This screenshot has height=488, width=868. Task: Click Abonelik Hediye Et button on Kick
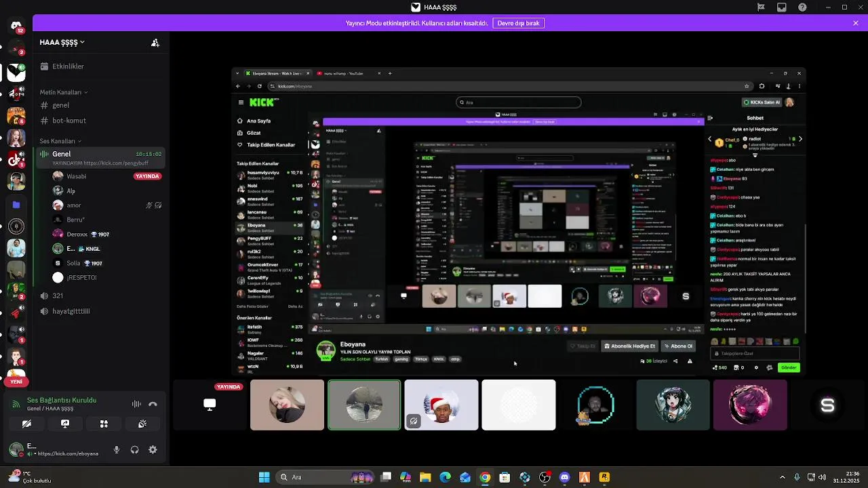tap(630, 346)
